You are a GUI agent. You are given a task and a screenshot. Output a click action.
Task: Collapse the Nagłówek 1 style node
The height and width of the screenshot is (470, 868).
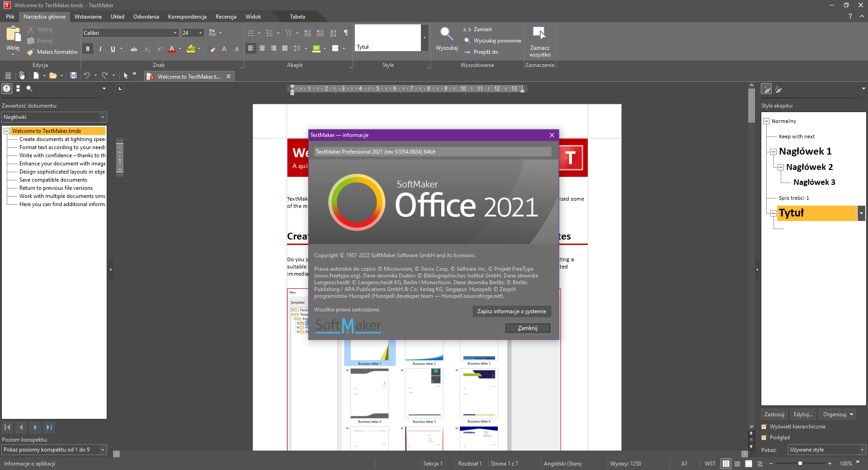coord(774,152)
